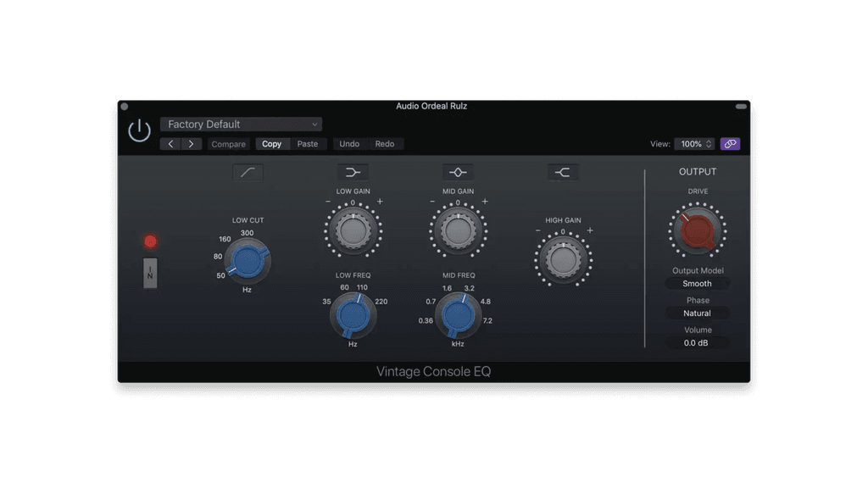Click the red status LED indicator
Image resolution: width=868 pixels, height=488 pixels.
(x=150, y=241)
